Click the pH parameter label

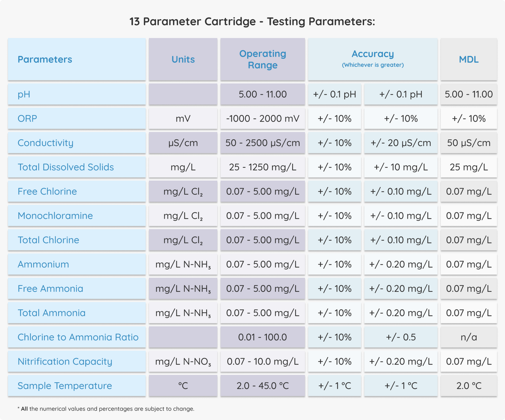[x=23, y=94]
